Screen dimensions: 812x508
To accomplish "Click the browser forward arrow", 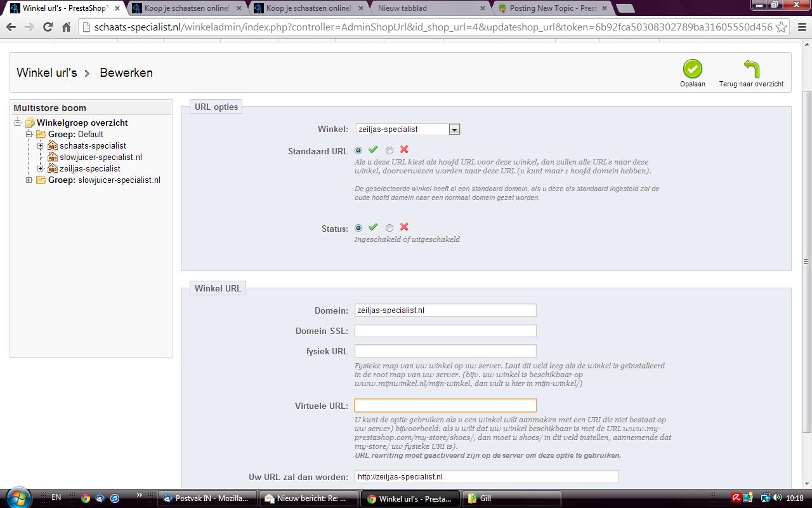I will click(x=29, y=27).
